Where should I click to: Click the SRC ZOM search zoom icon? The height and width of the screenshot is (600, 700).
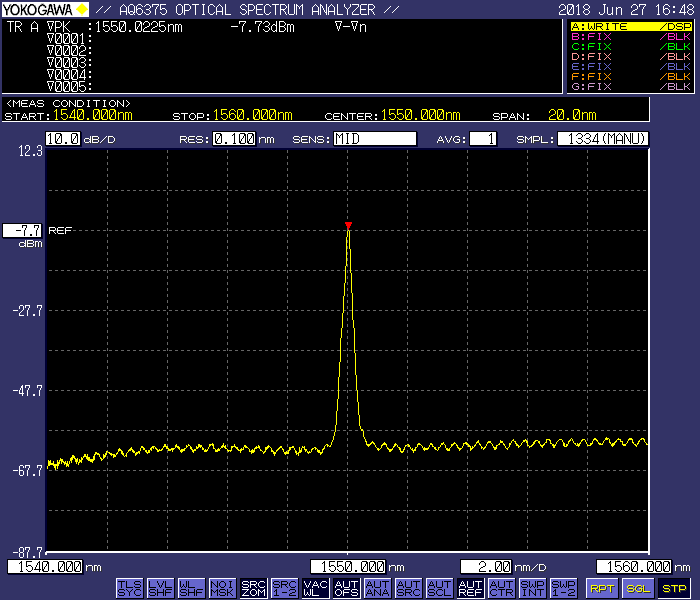click(254, 588)
